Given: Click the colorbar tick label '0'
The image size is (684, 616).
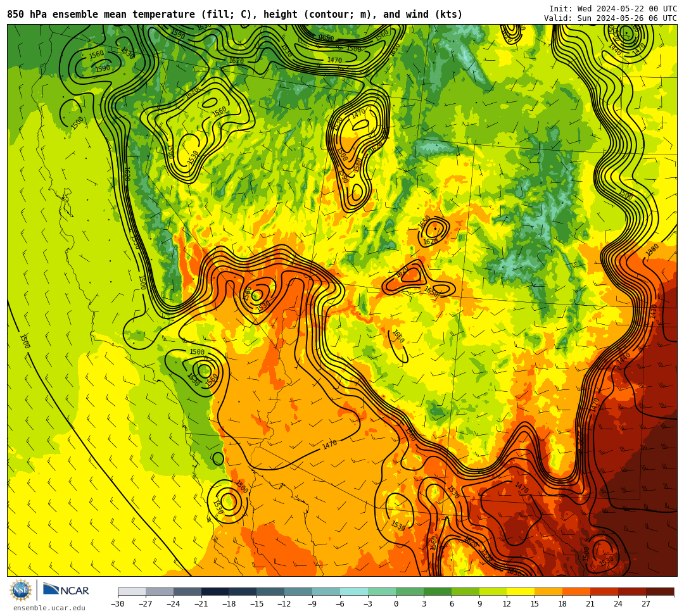Looking at the screenshot, I should click(396, 604).
